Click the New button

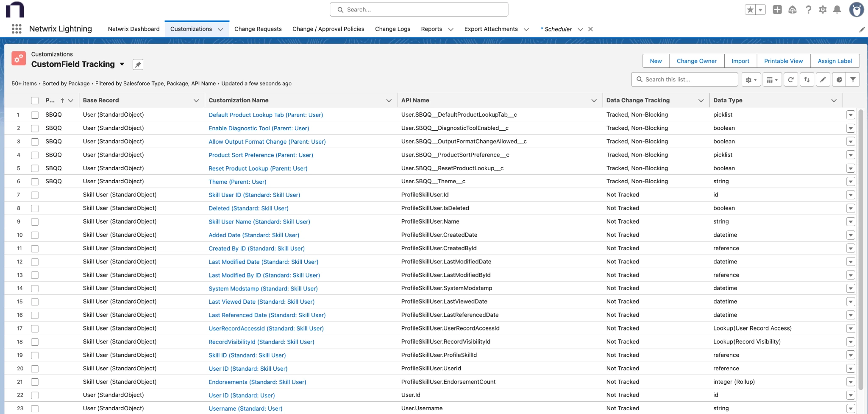pos(655,61)
